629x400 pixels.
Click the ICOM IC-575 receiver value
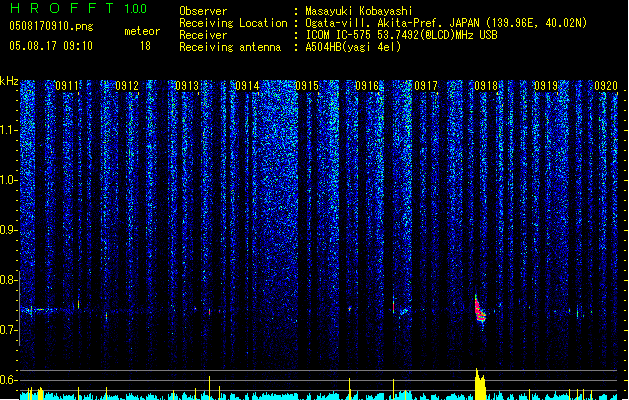click(402, 35)
